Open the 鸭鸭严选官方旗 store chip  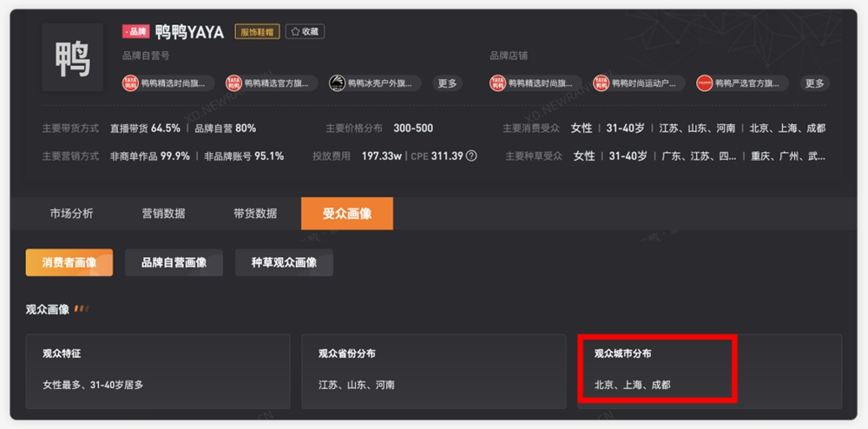pos(742,83)
